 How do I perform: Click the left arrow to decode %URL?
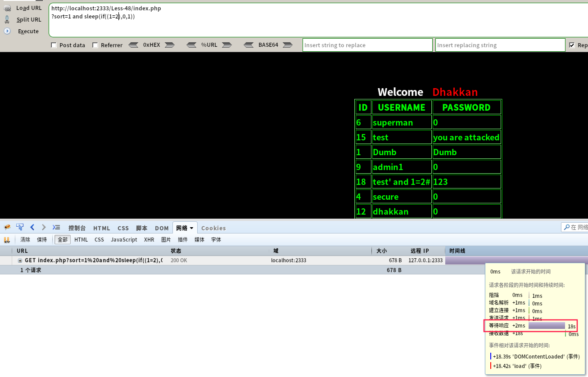(x=191, y=45)
